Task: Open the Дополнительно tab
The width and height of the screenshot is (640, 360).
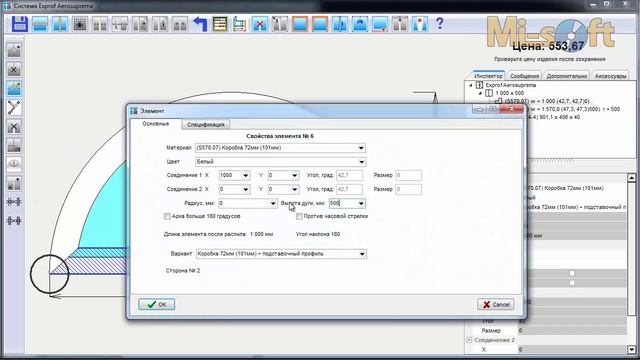Action: (567, 76)
